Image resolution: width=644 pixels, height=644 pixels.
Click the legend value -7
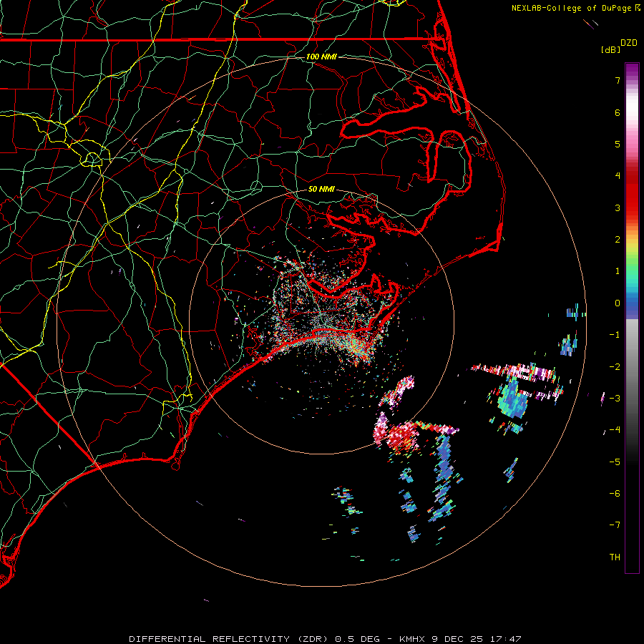click(615, 525)
